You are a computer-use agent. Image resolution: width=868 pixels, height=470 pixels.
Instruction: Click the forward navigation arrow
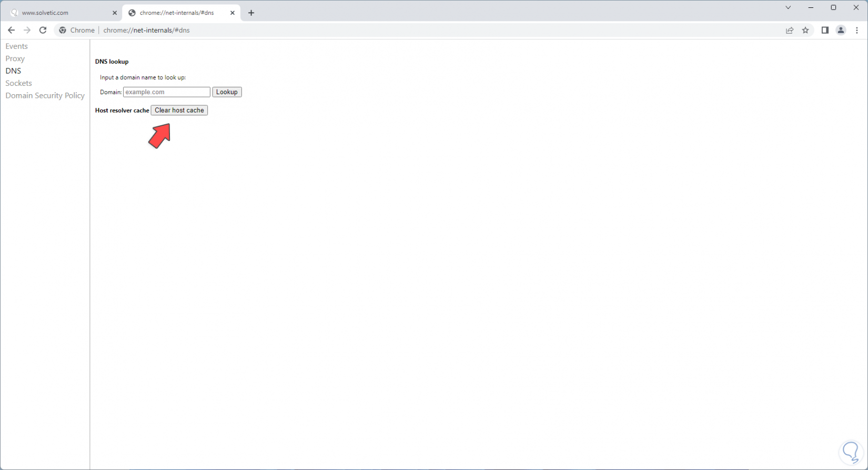tap(27, 30)
